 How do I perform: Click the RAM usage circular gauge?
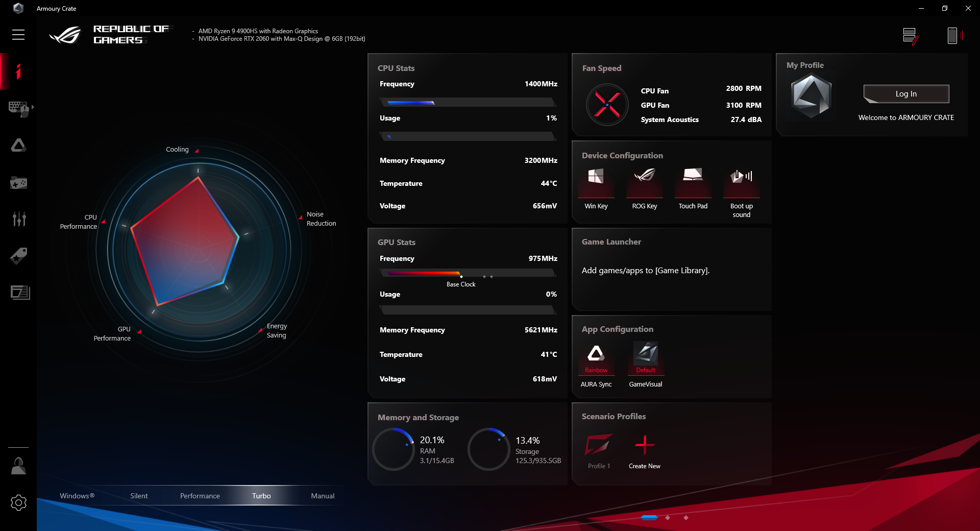pos(393,449)
